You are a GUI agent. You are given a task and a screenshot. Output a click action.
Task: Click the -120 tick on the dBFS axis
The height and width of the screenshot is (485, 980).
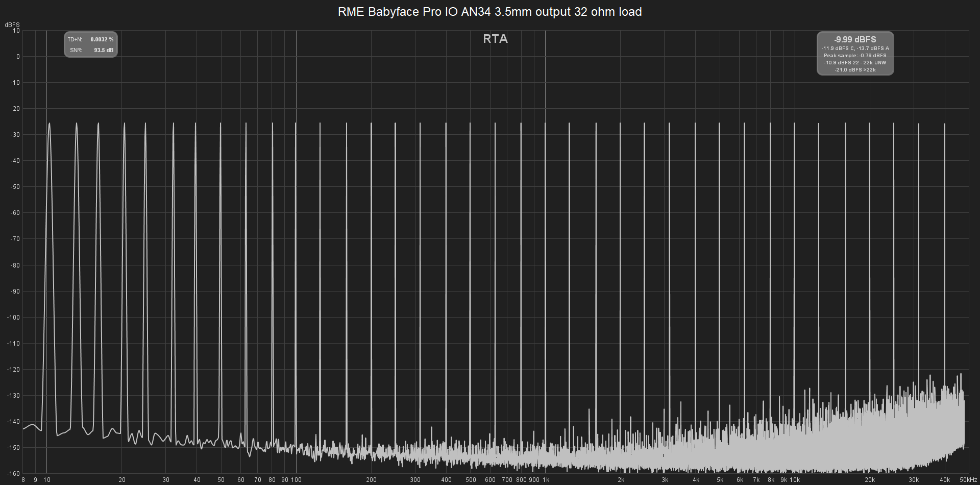14,370
